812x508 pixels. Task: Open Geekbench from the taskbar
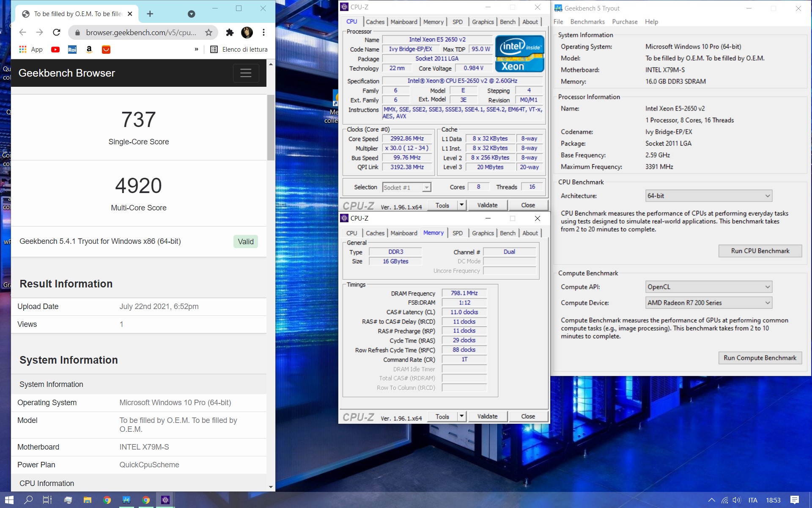tap(126, 500)
